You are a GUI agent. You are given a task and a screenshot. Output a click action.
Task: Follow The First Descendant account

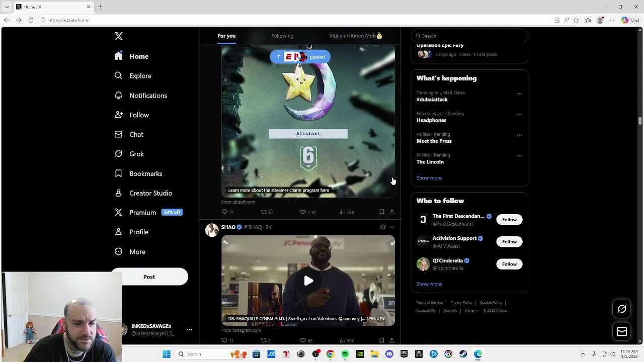(x=509, y=220)
